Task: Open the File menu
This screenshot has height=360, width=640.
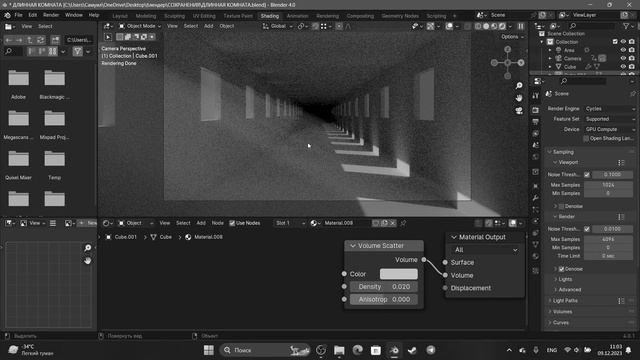Action: tap(19, 15)
